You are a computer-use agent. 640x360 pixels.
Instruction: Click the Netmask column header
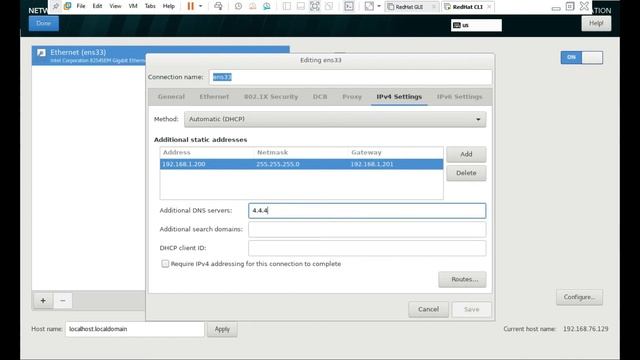(x=272, y=152)
